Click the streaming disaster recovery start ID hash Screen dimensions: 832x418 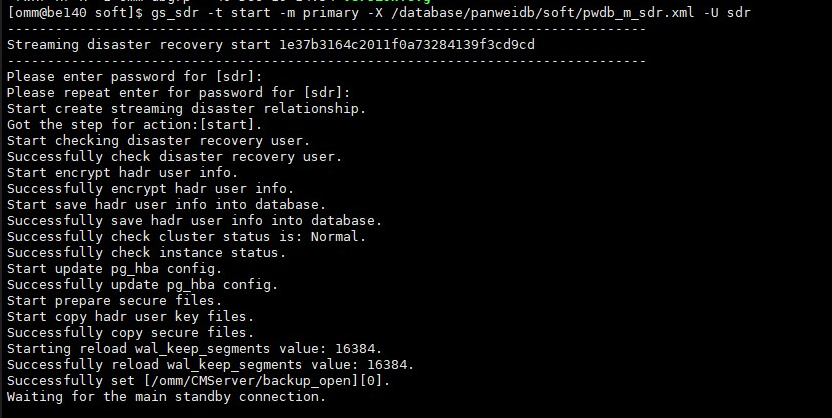point(407,45)
